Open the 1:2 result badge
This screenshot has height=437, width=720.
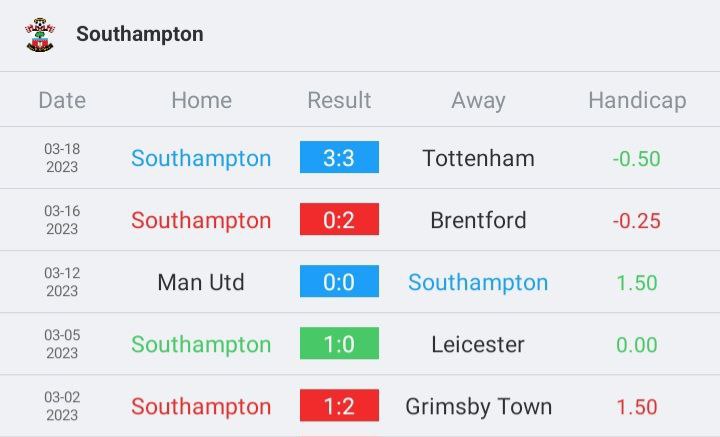(339, 405)
